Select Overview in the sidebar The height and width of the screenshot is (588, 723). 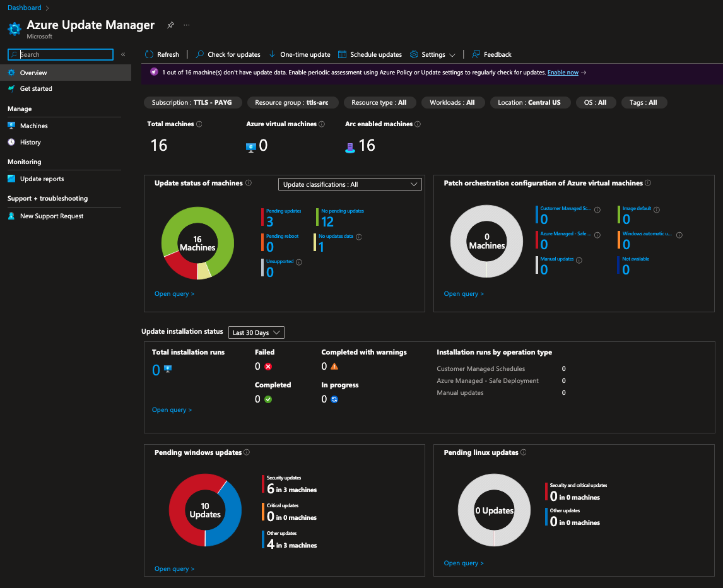(x=66, y=73)
